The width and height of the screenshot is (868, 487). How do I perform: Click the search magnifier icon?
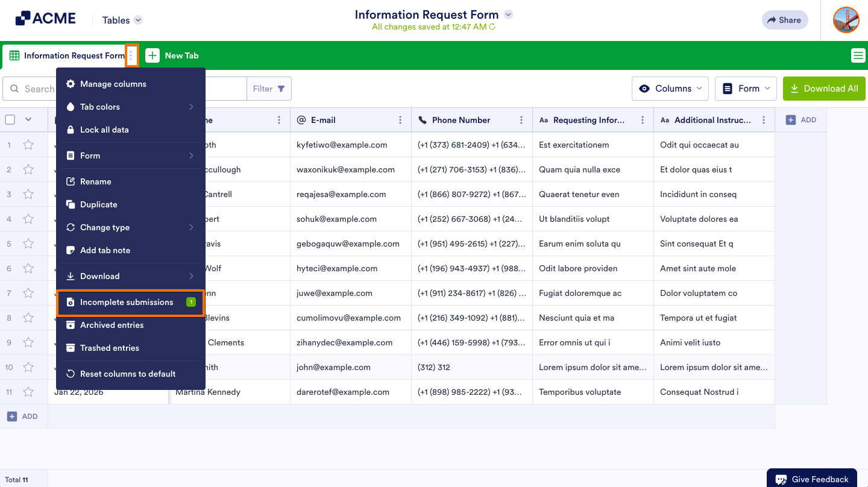[14, 89]
